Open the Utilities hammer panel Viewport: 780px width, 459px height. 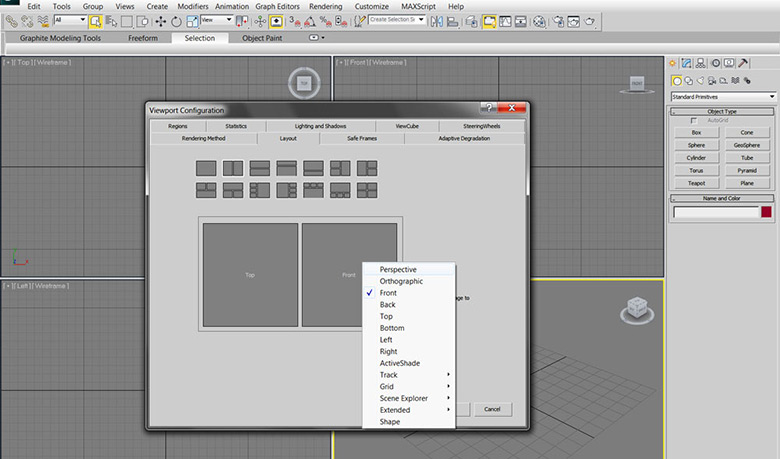[x=743, y=64]
